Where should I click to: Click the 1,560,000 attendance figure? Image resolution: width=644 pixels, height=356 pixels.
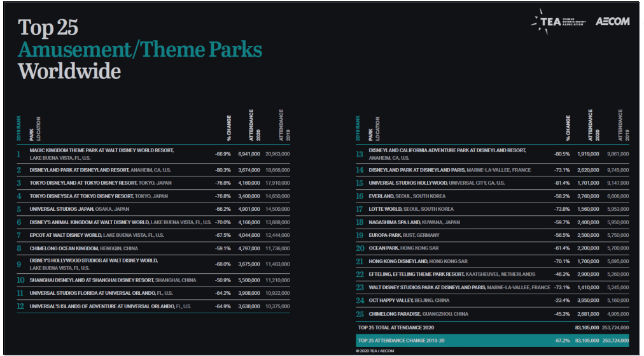(588, 209)
